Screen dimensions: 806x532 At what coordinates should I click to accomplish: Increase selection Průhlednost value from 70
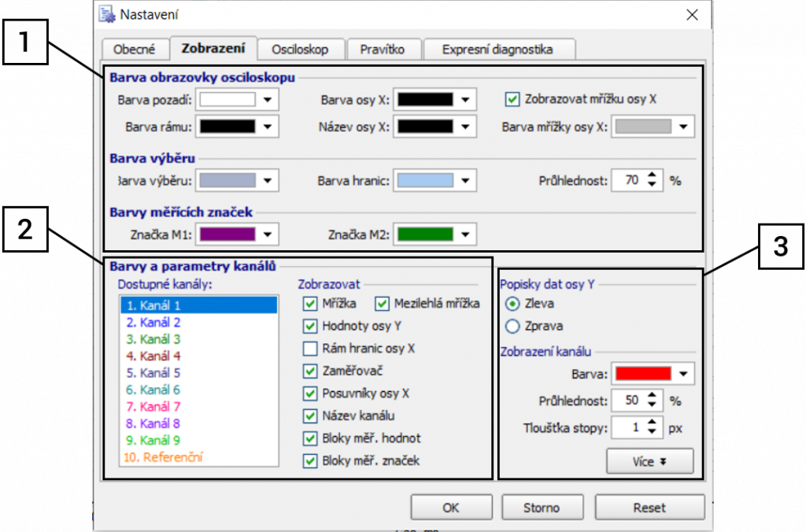(653, 175)
